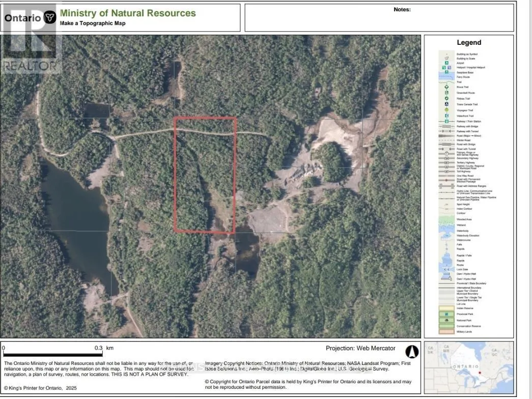This screenshot has width=532, height=399.
Task: Click the Voyageur Trail legend icon
Action: 446,110
